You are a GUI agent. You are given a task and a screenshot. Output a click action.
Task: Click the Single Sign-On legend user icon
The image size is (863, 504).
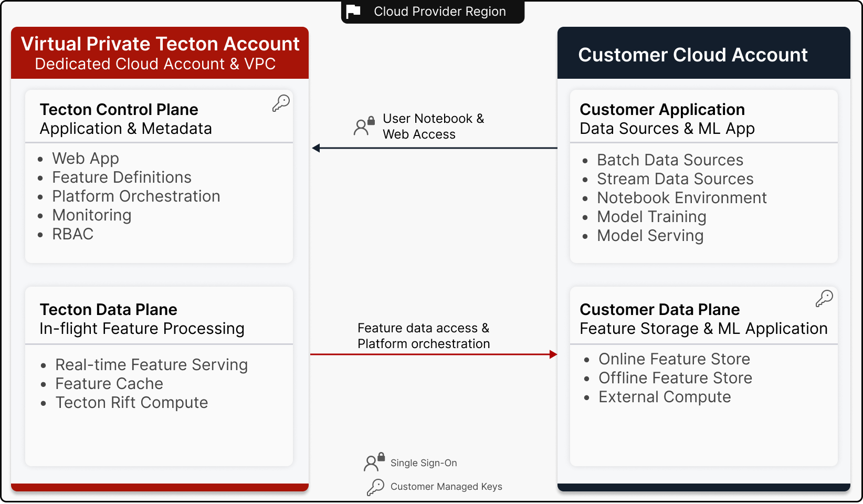(374, 462)
